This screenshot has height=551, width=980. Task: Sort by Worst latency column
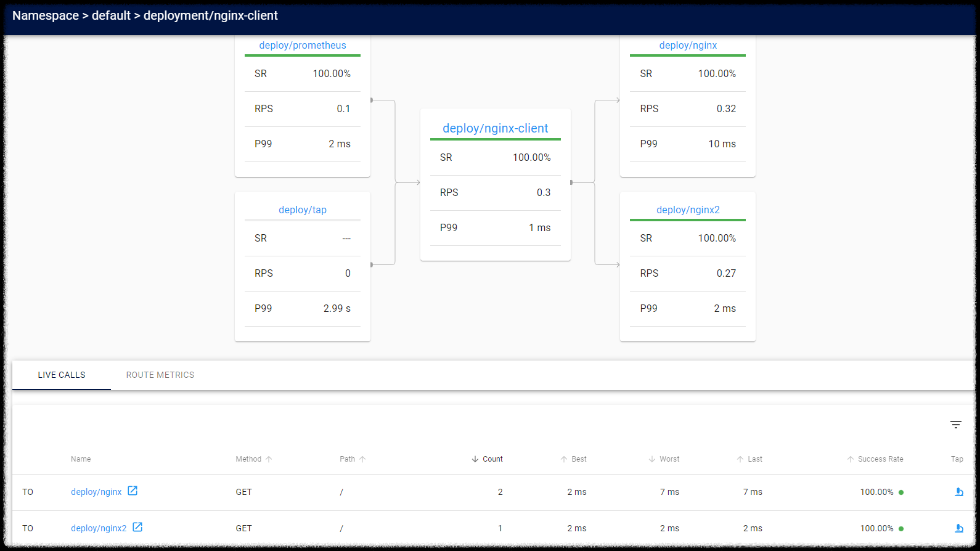[664, 459]
